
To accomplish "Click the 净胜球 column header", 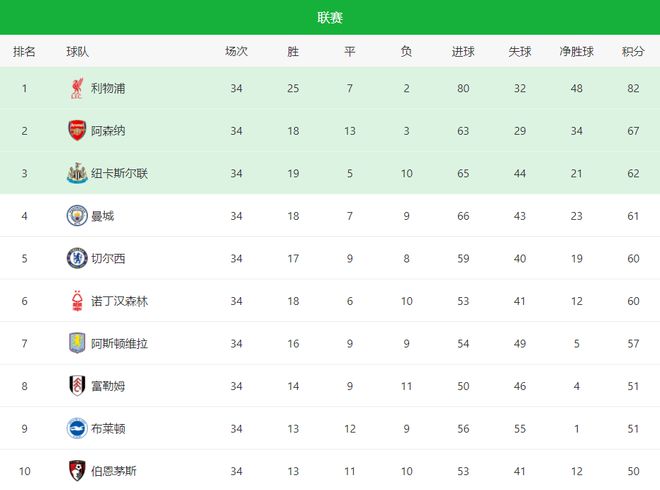I will click(x=576, y=51).
